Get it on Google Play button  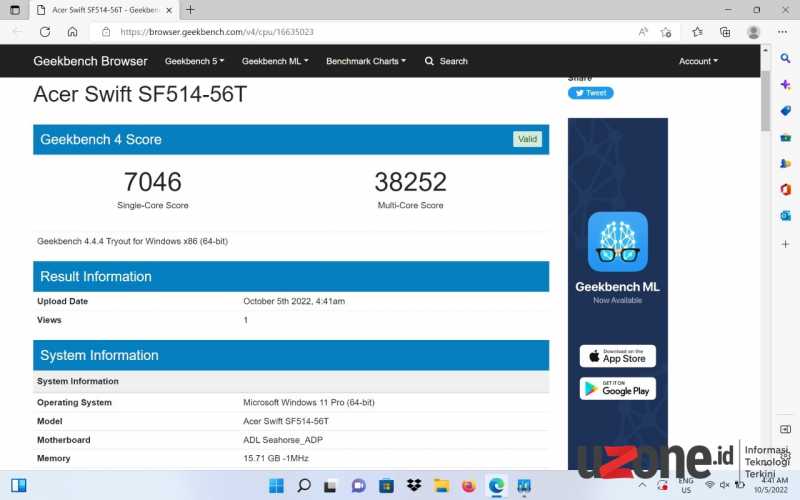617,388
